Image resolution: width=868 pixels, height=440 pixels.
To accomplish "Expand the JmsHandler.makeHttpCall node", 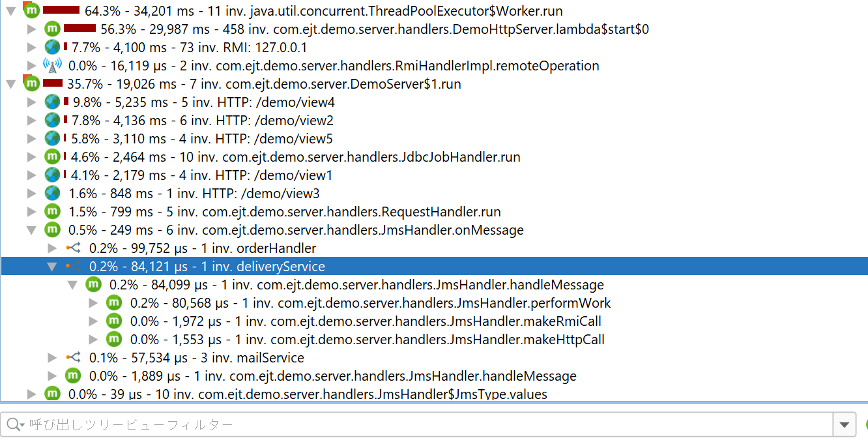I will click(94, 340).
